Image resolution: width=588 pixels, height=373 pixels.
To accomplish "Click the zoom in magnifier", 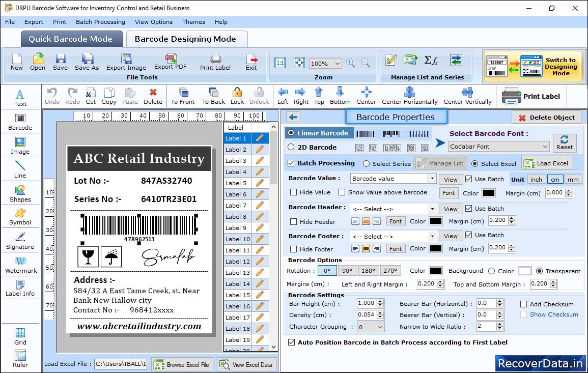I will point(351,63).
